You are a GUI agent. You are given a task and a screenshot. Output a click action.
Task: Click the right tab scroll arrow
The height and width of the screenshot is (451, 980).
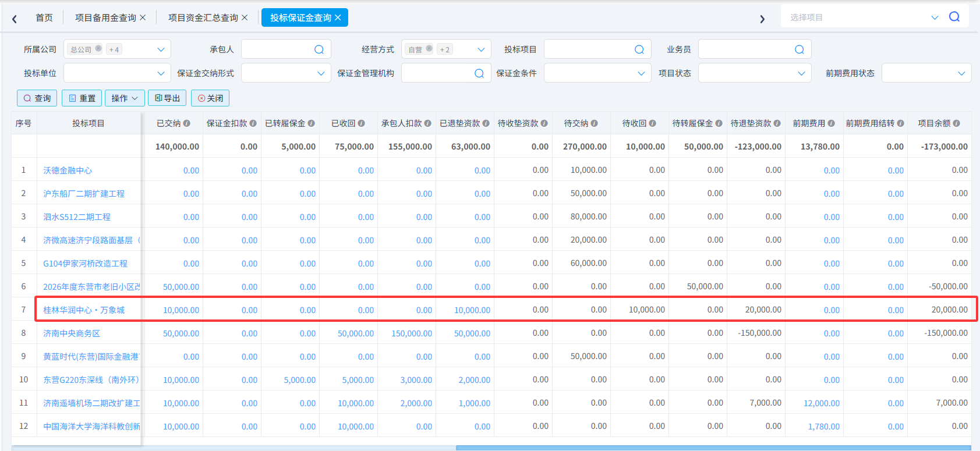(762, 19)
